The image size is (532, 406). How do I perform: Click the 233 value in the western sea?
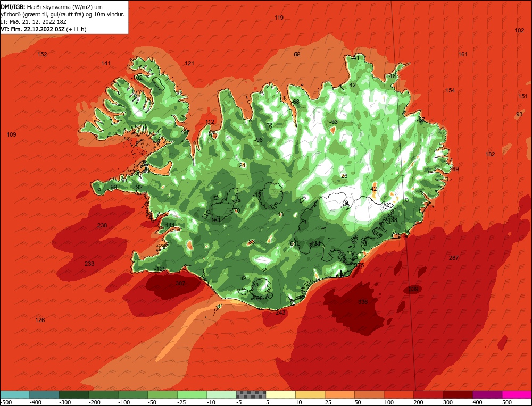[89, 264]
